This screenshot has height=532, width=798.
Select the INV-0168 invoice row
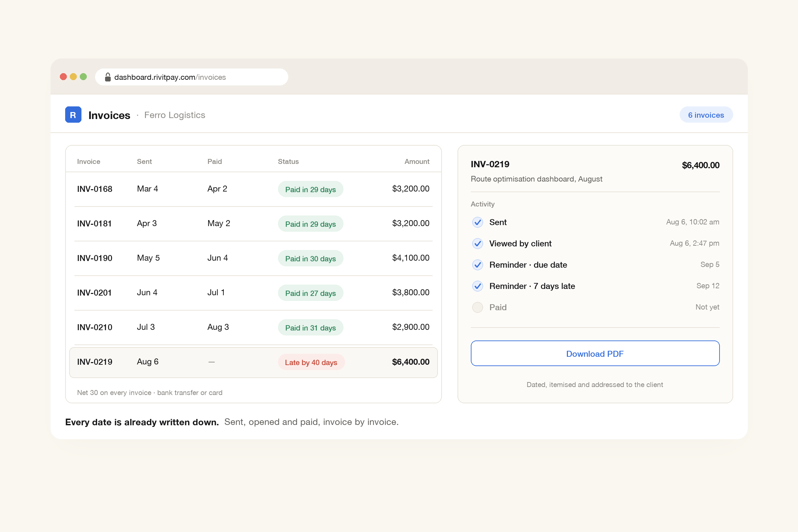click(x=253, y=189)
